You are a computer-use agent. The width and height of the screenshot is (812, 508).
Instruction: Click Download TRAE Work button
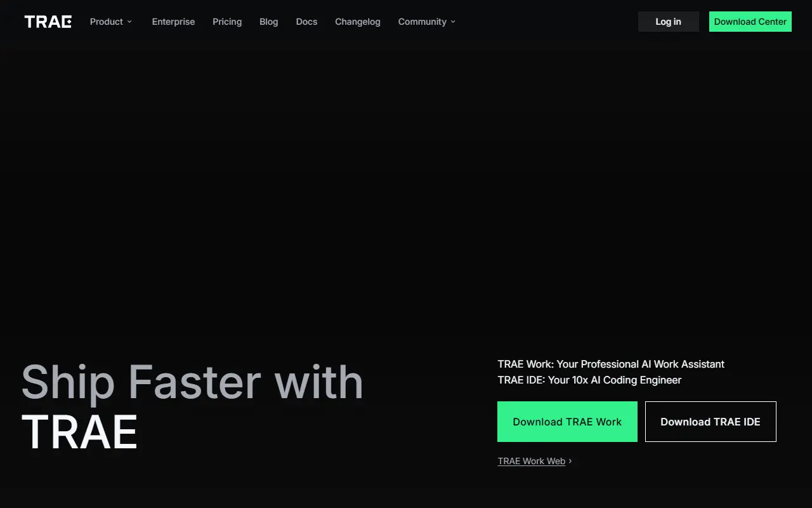(x=567, y=422)
